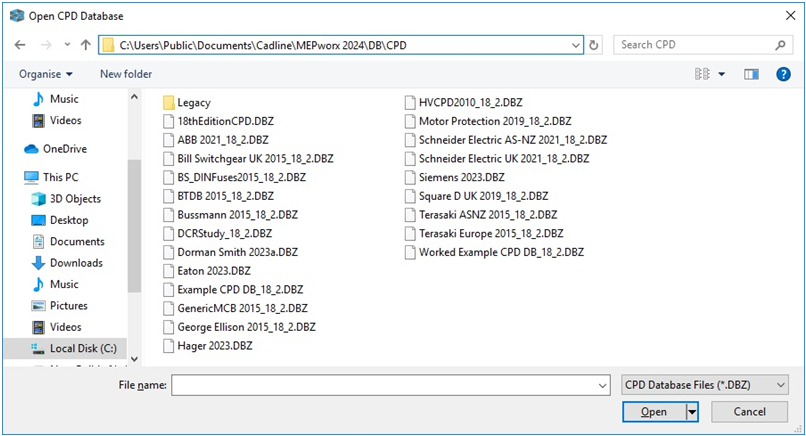Select Schneider Electric AS-NZ 2021_18_2.DBZ
The width and height of the screenshot is (806, 436).
pyautogui.click(x=506, y=140)
